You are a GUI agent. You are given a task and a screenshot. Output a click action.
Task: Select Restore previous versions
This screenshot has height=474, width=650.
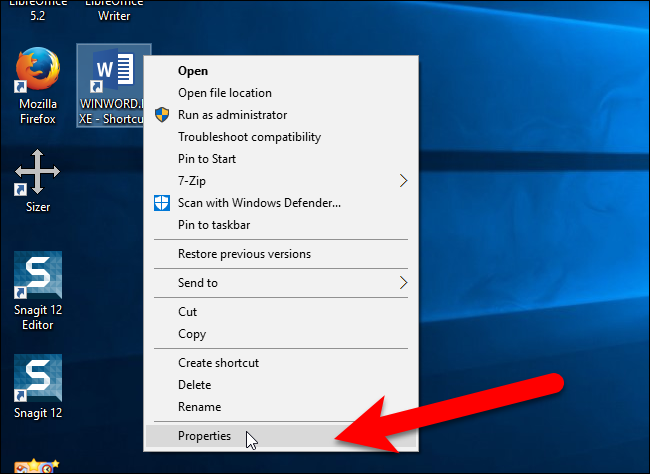244,254
